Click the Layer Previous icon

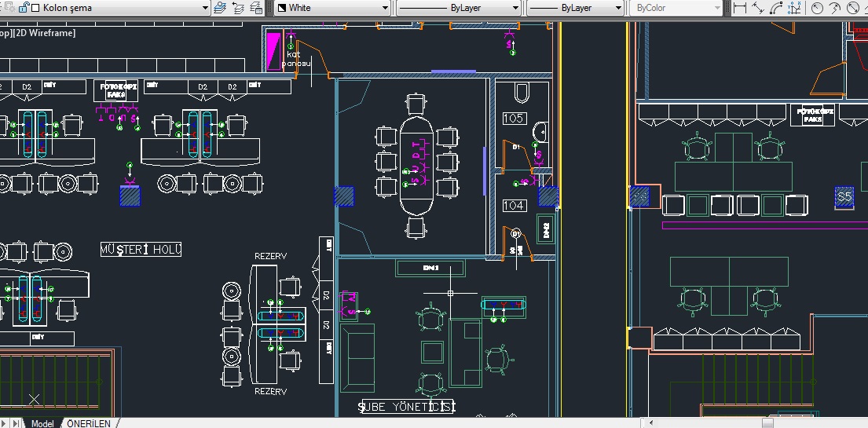tap(239, 8)
